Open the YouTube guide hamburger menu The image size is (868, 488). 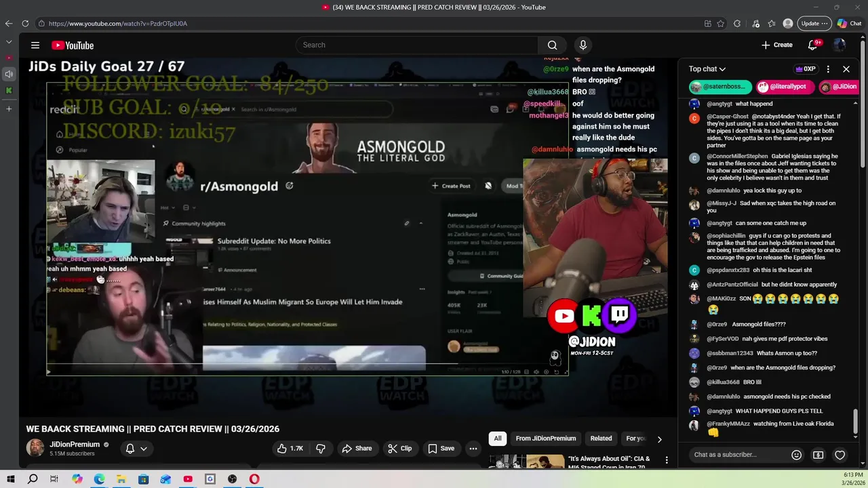click(35, 45)
